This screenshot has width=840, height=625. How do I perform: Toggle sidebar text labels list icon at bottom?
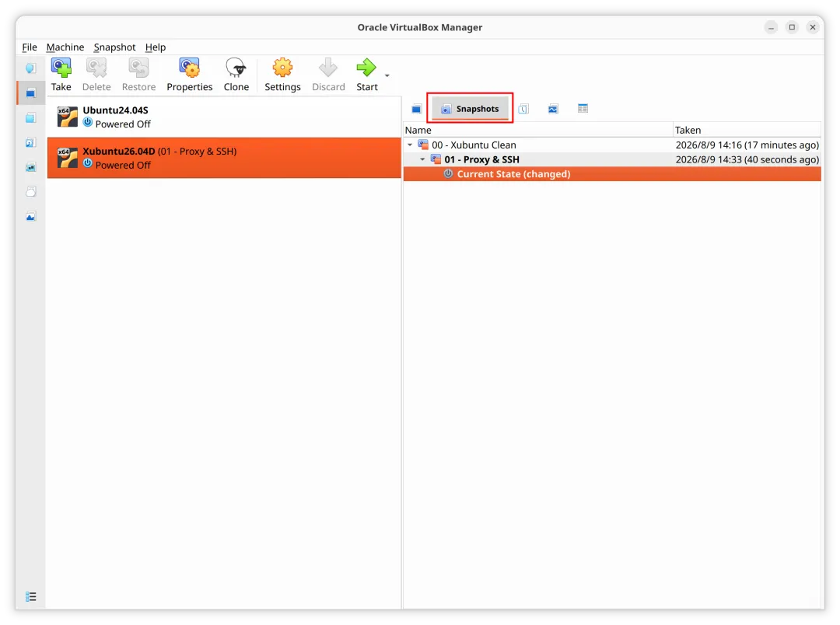(30, 596)
